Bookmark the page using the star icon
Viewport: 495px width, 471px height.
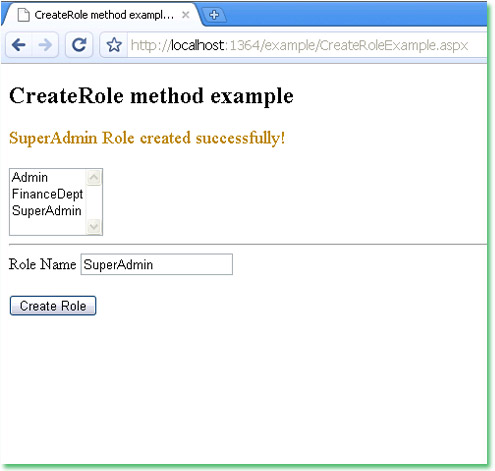(x=114, y=45)
